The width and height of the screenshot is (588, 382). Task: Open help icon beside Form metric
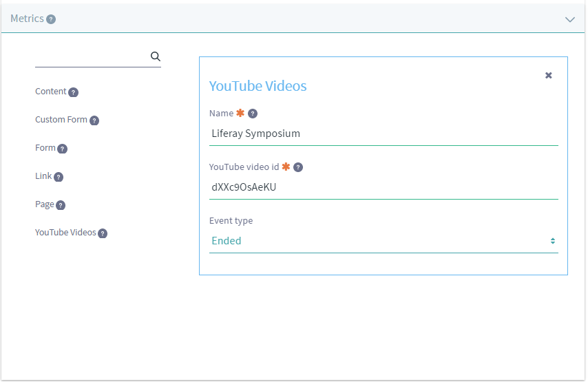[63, 149]
